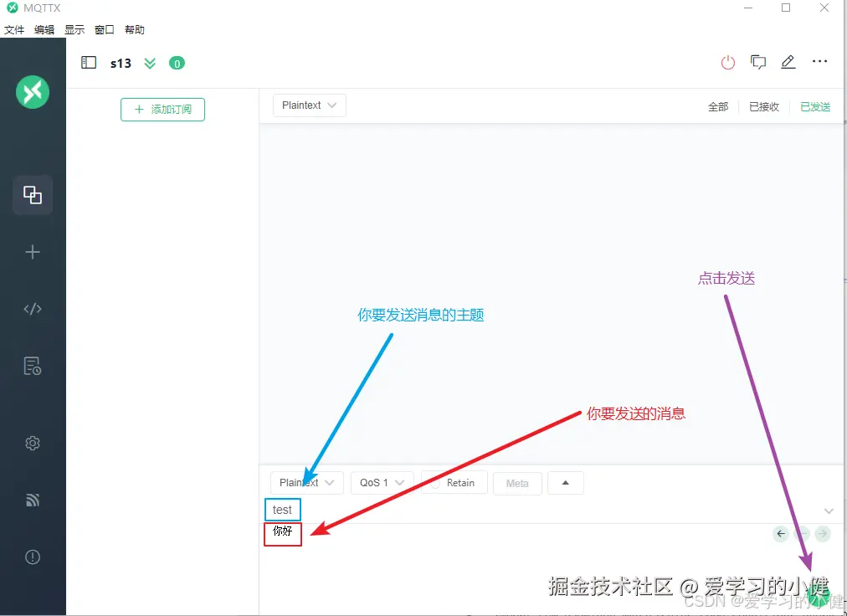Click the topic input containing test
This screenshot has width=847, height=616.
coord(282,509)
